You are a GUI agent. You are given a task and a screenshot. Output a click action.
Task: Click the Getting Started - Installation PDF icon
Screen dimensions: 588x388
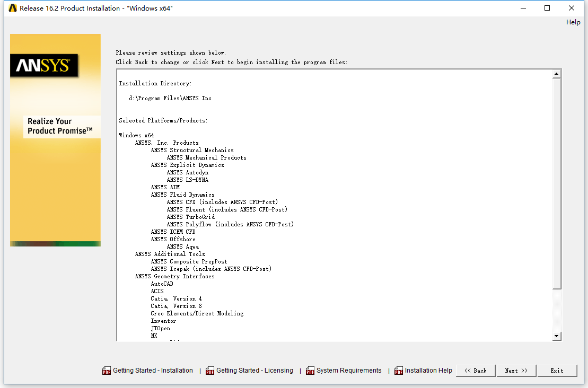[x=107, y=371]
